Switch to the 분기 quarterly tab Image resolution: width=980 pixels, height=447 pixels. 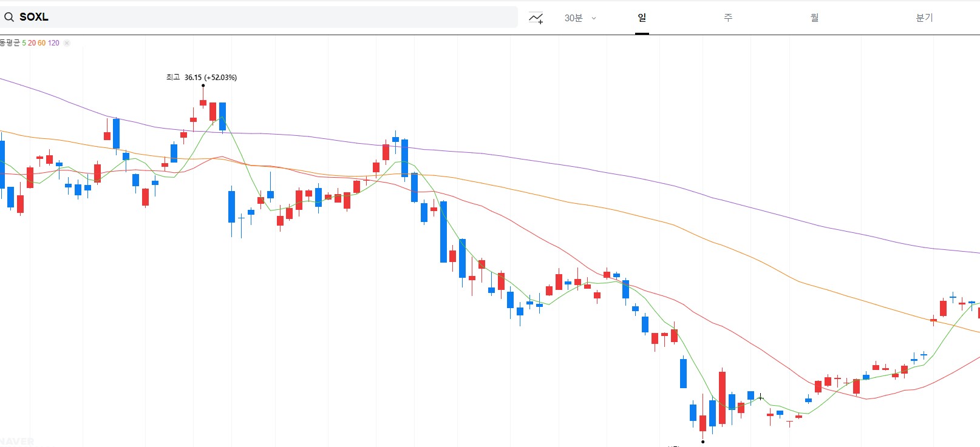pyautogui.click(x=924, y=18)
